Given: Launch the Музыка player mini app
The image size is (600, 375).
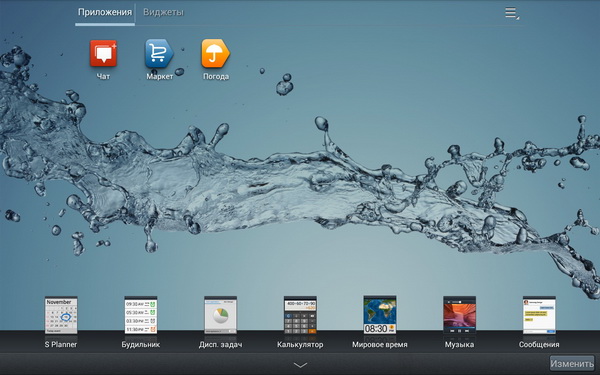Looking at the screenshot, I should click(x=459, y=315).
